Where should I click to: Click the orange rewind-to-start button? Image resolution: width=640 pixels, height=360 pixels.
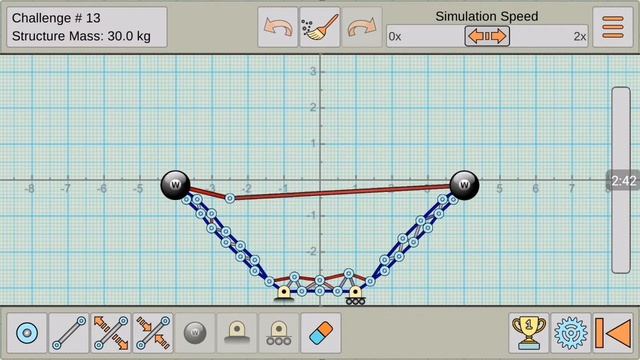613,333
